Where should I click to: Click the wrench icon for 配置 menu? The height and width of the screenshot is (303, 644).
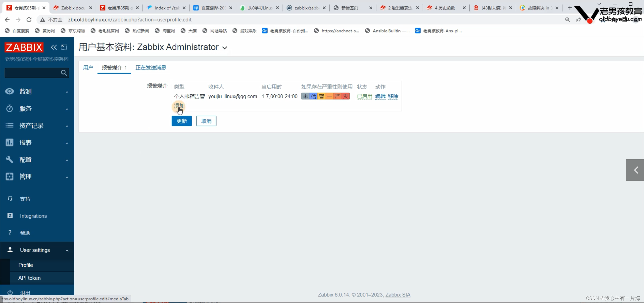click(9, 160)
